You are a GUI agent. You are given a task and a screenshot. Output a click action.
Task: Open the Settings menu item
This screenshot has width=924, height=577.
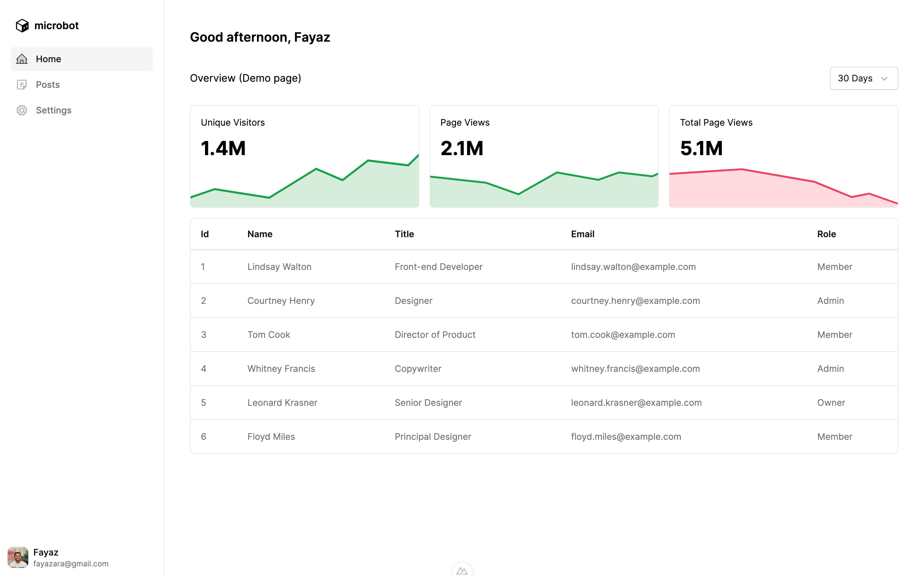coord(54,110)
